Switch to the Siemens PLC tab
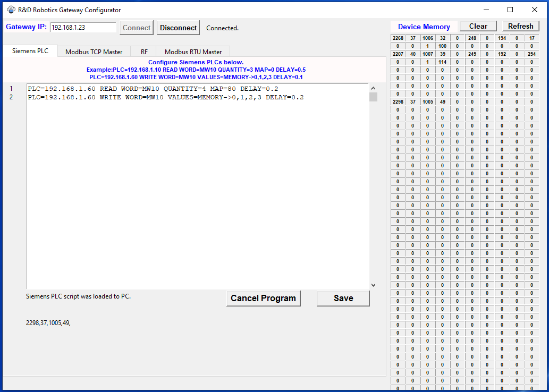549x392 pixels. [30, 51]
